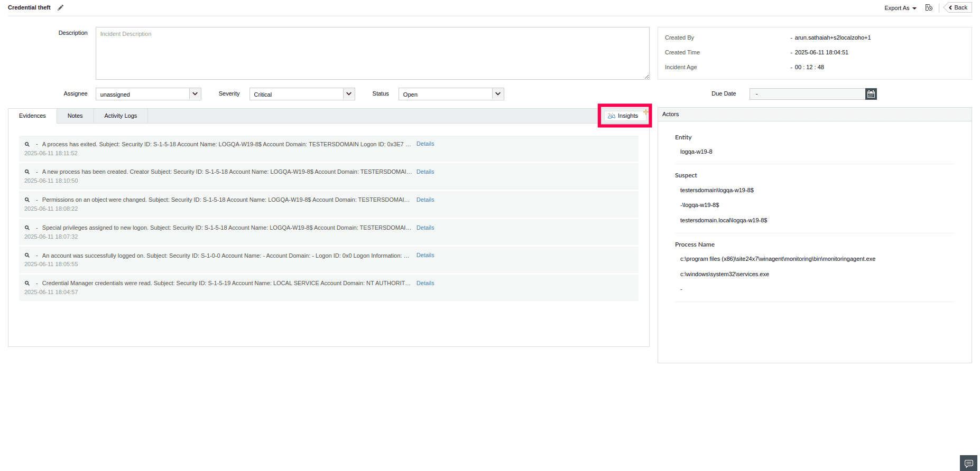Open the Assignee dropdown showing unassigned
The height and width of the screenshot is (471, 980).
click(148, 94)
